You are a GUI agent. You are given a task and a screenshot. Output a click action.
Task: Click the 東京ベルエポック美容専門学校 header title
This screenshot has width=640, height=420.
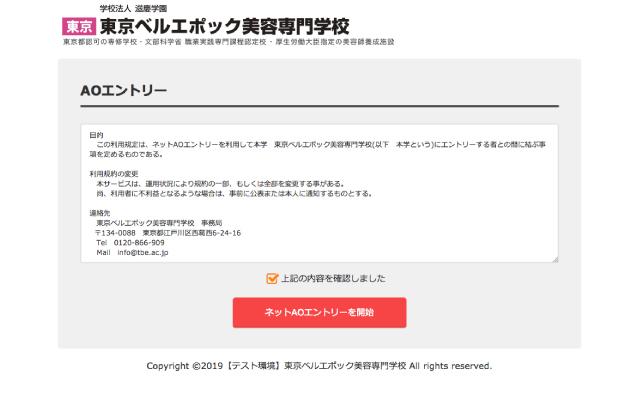click(224, 27)
